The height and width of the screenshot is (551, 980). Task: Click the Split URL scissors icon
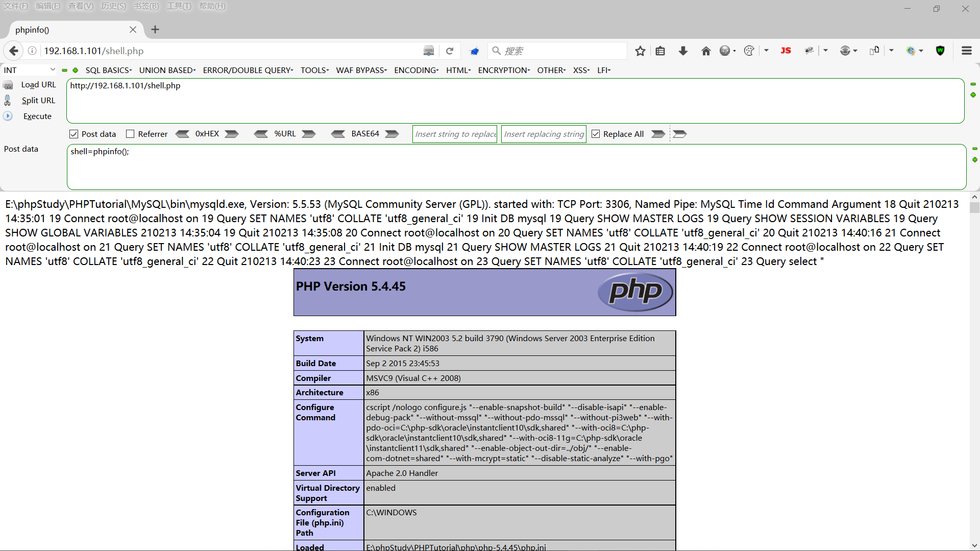8,100
